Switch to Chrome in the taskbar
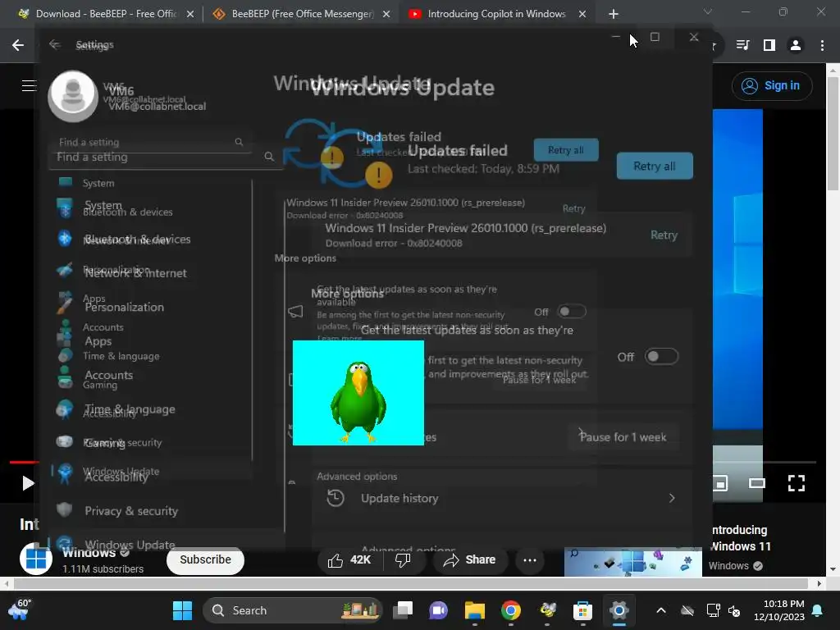This screenshot has height=630, width=840. coord(510,610)
